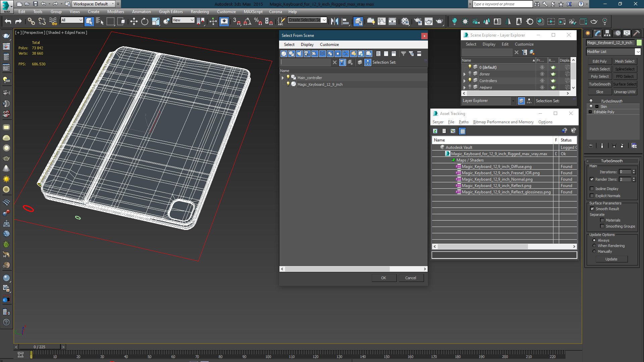Click the Edit Poly modifier button
The height and width of the screenshot is (362, 644).
click(x=599, y=61)
